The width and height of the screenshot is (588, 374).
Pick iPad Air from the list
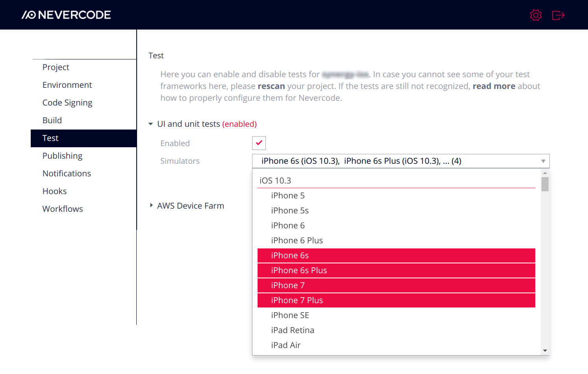coord(396,345)
